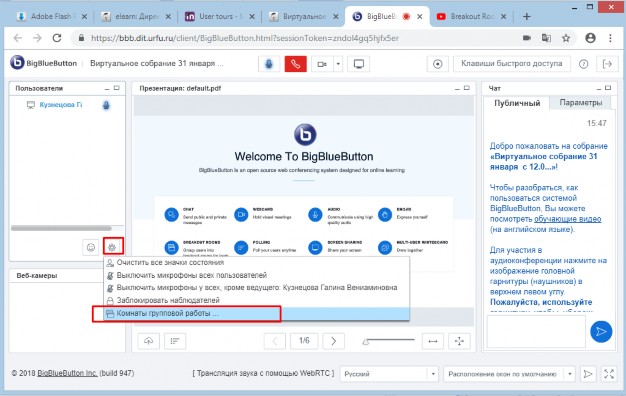Screen dimensions: 626x396
Task: Choose Выключить микрофоны всех пользователей
Action: click(x=257, y=275)
